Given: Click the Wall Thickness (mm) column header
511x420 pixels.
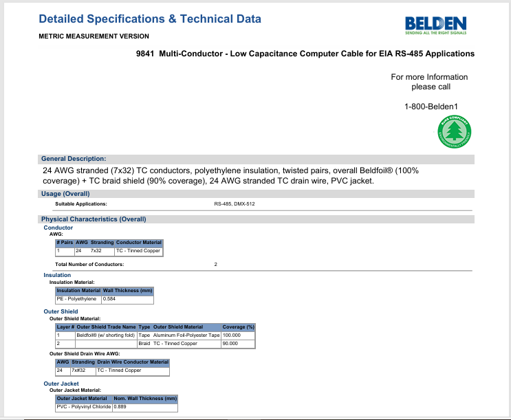Looking at the screenshot, I should click(x=127, y=291).
